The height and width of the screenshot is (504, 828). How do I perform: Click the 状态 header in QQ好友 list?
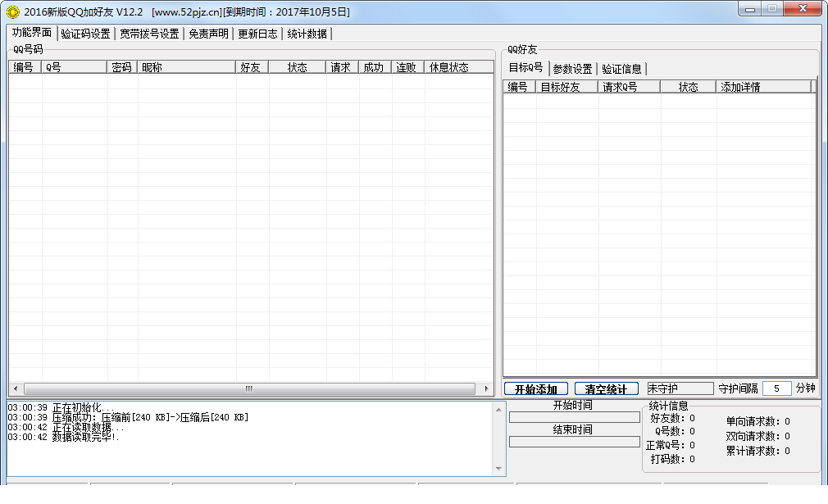pos(688,87)
